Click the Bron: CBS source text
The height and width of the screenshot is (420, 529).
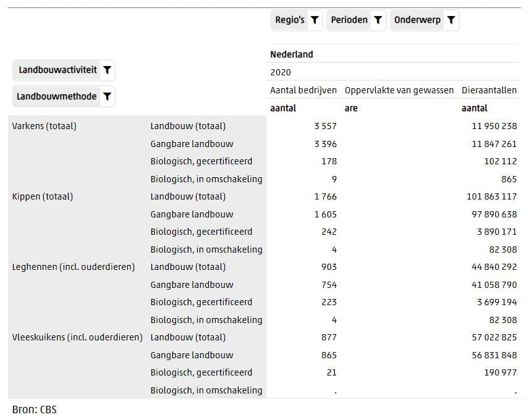point(35,409)
